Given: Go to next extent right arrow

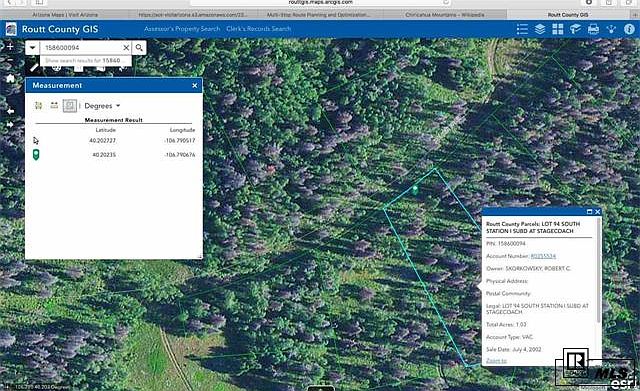Looking at the screenshot, I should 10,124.
